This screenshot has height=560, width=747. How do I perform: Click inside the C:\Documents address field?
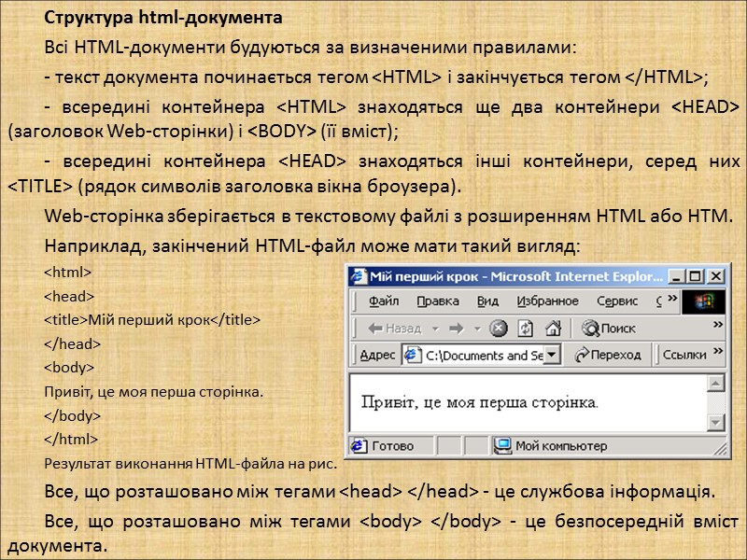pos(479,354)
